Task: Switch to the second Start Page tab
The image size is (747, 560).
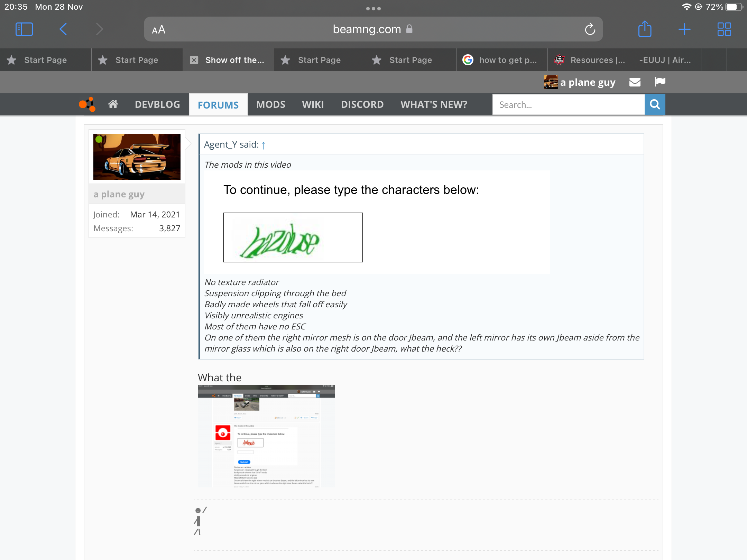Action: click(137, 60)
